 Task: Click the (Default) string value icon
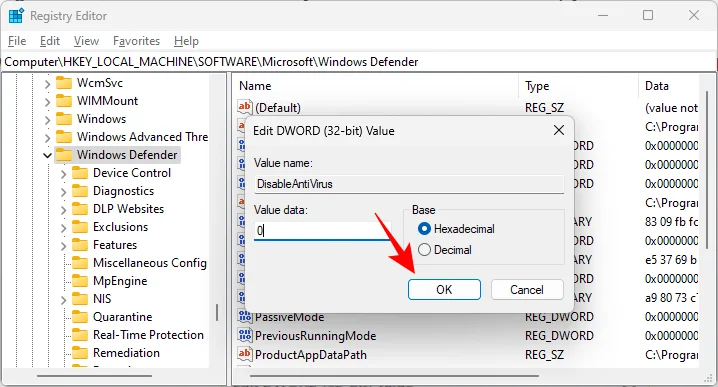245,107
